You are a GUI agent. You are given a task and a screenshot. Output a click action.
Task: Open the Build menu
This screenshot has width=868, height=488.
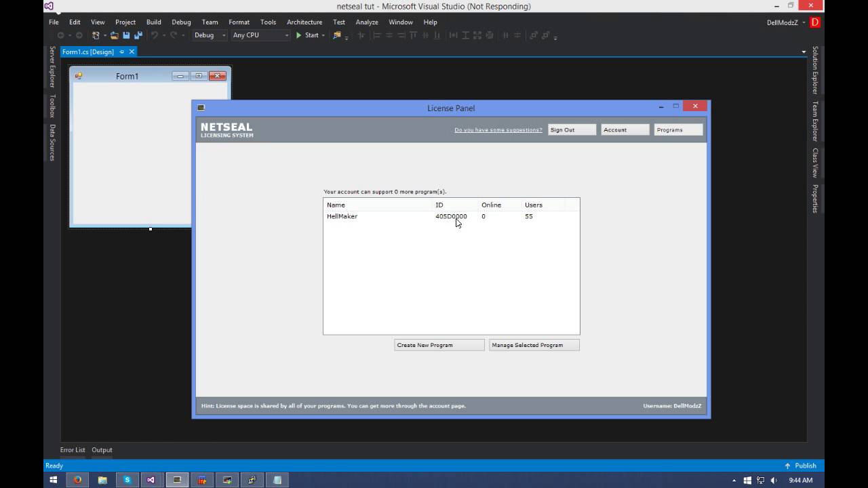(x=154, y=22)
